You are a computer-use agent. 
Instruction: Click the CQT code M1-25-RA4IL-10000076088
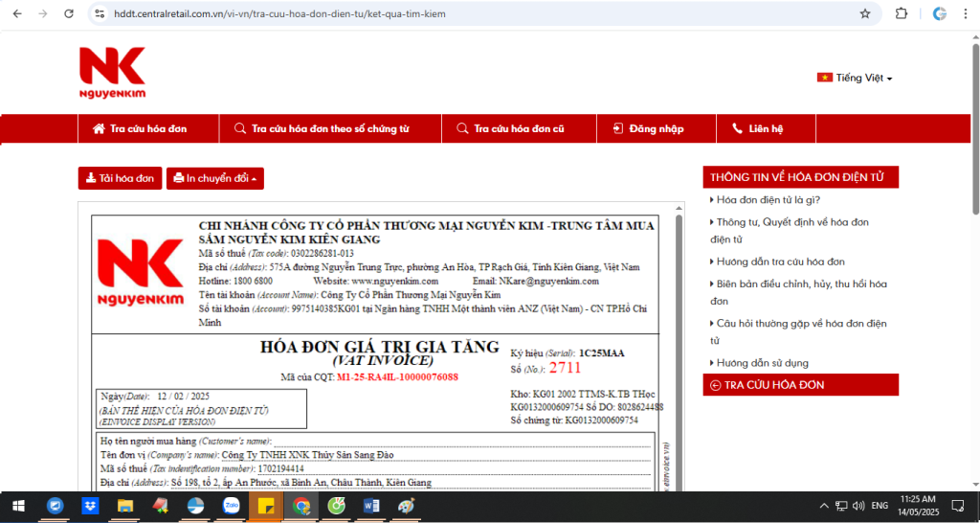click(x=397, y=377)
